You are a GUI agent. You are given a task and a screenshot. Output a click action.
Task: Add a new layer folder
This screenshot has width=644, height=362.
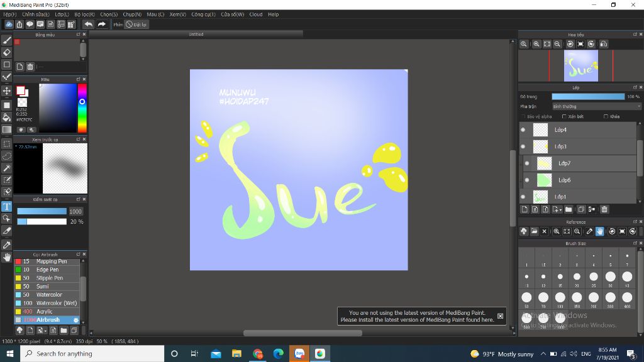click(569, 209)
